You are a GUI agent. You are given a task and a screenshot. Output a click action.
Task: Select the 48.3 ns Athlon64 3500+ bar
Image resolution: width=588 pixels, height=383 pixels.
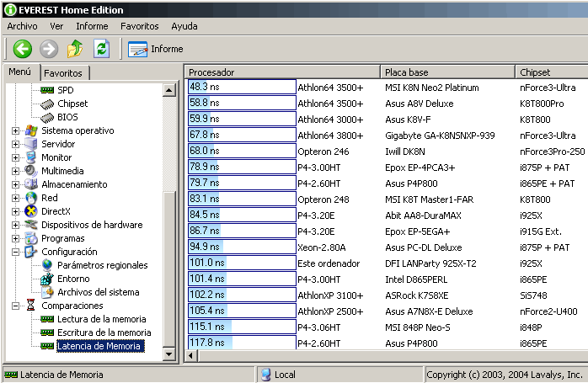[x=242, y=87]
